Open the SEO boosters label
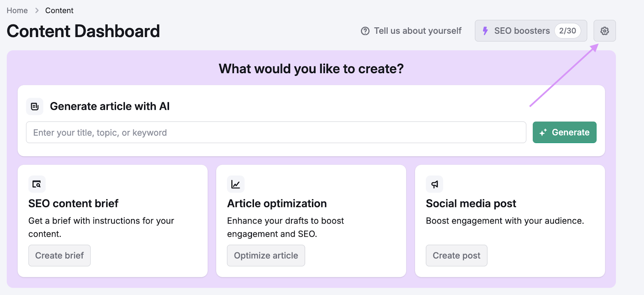The height and width of the screenshot is (295, 644). (x=522, y=31)
